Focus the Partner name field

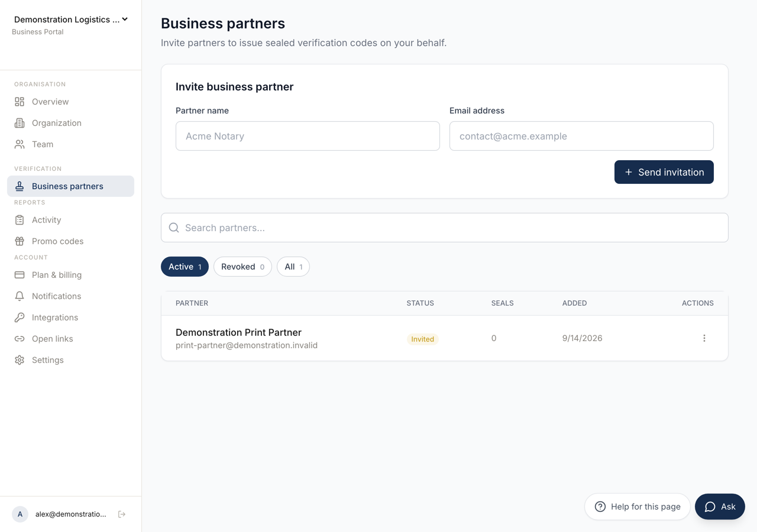tap(308, 136)
